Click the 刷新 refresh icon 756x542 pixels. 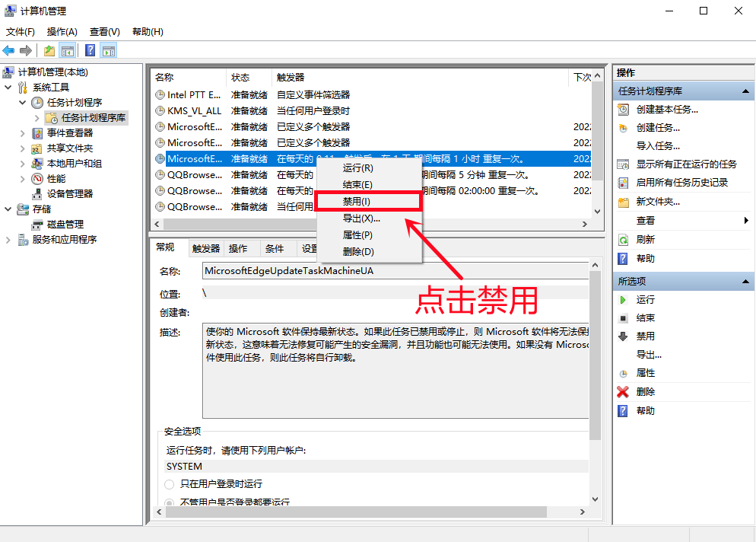click(x=624, y=240)
